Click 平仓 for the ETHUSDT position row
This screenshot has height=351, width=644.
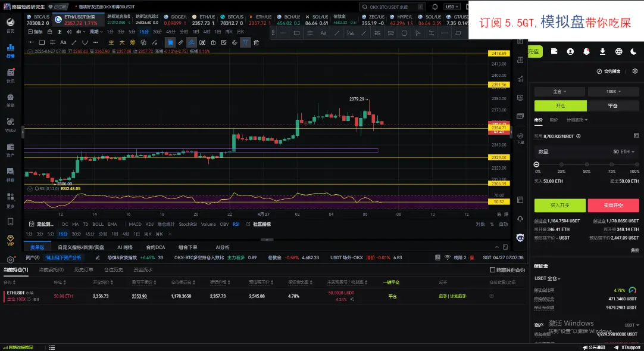tap(392, 296)
